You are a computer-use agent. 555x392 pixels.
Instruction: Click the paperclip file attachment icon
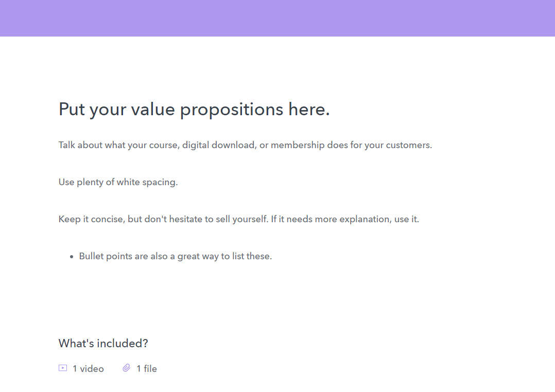pyautogui.click(x=127, y=368)
